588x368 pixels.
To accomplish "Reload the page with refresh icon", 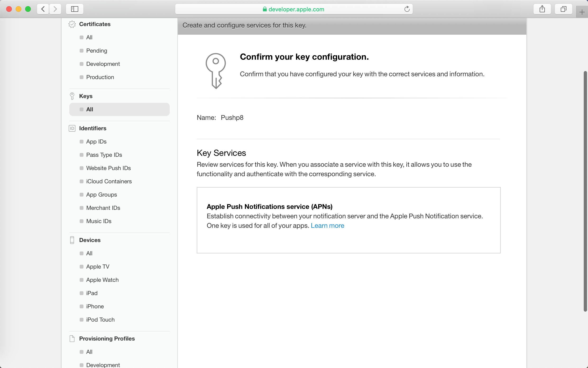I will pyautogui.click(x=407, y=9).
